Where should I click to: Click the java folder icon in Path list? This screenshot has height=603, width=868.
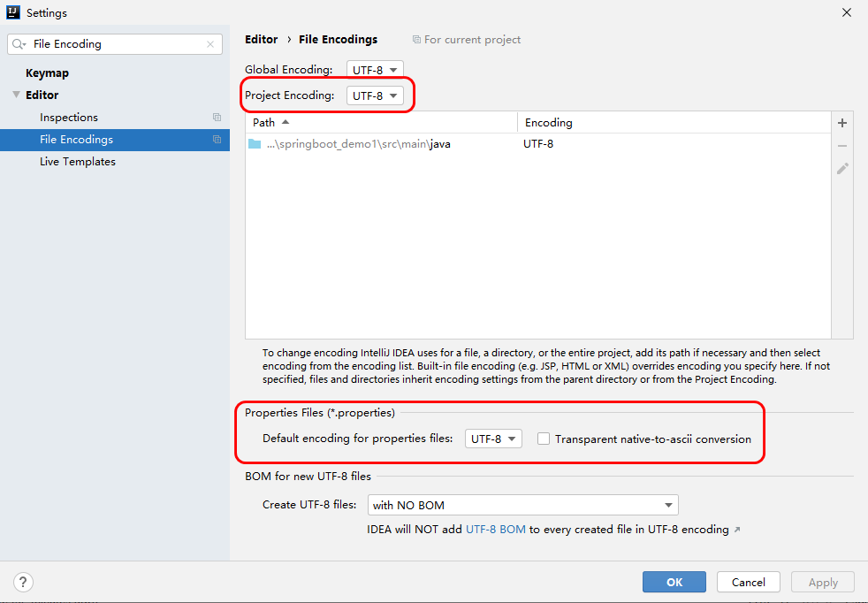(255, 144)
